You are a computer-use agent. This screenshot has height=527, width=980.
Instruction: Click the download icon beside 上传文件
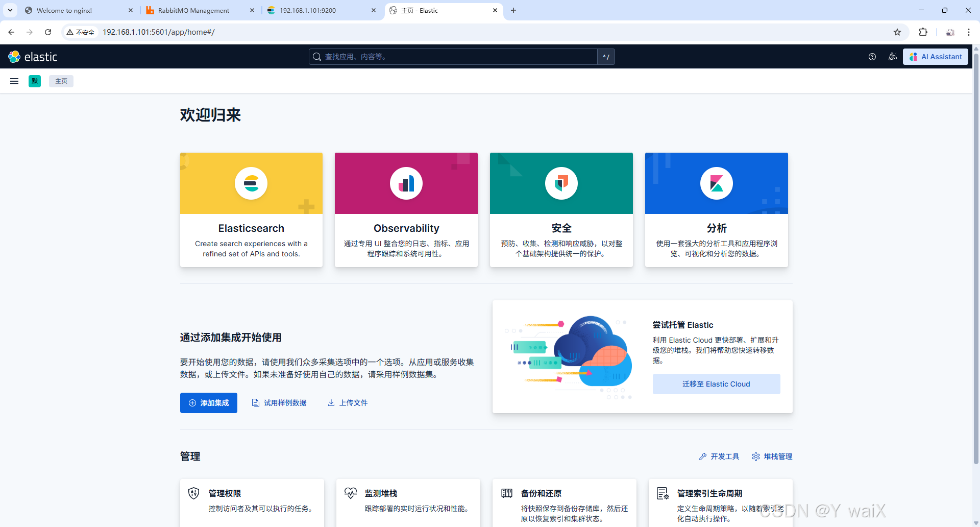point(331,403)
